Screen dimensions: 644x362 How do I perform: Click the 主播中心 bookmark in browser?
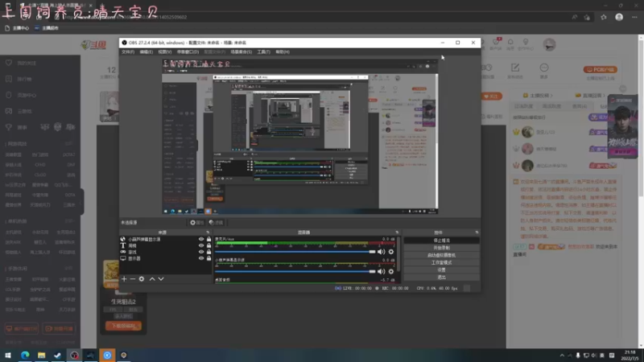pos(17,28)
